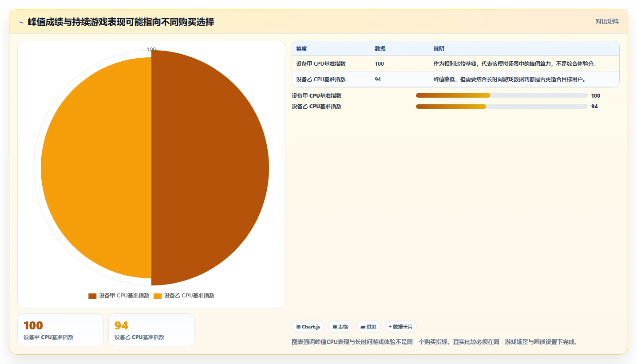Click the 设备甲 legend label text
The width and height of the screenshot is (637, 364).
(124, 296)
